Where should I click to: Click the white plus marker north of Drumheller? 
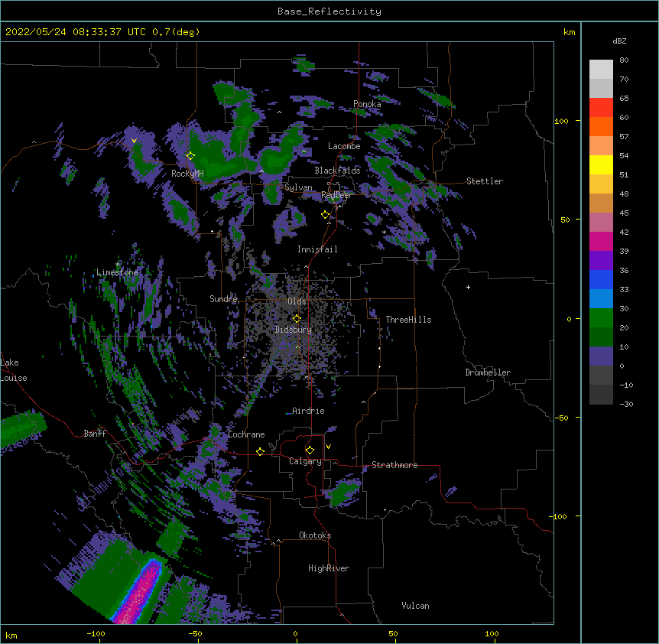[468, 287]
